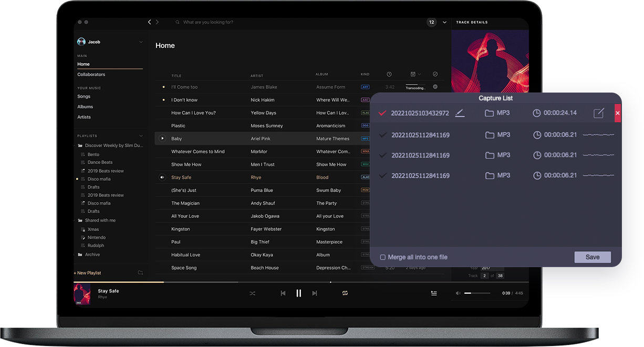Viewport: 644px width, 347px height.
Task: Toggle checkmark of first capture item
Action: click(x=382, y=113)
